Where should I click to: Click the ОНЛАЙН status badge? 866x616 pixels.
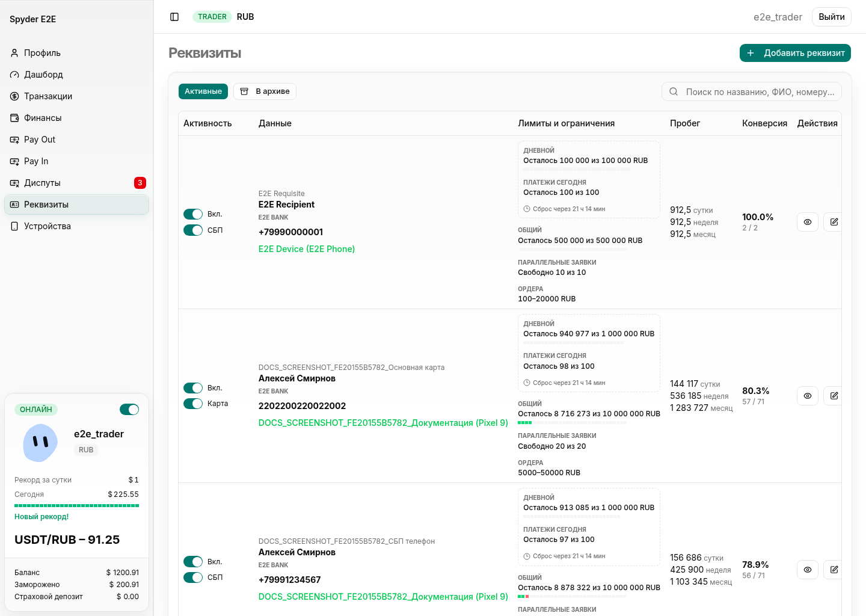36,410
